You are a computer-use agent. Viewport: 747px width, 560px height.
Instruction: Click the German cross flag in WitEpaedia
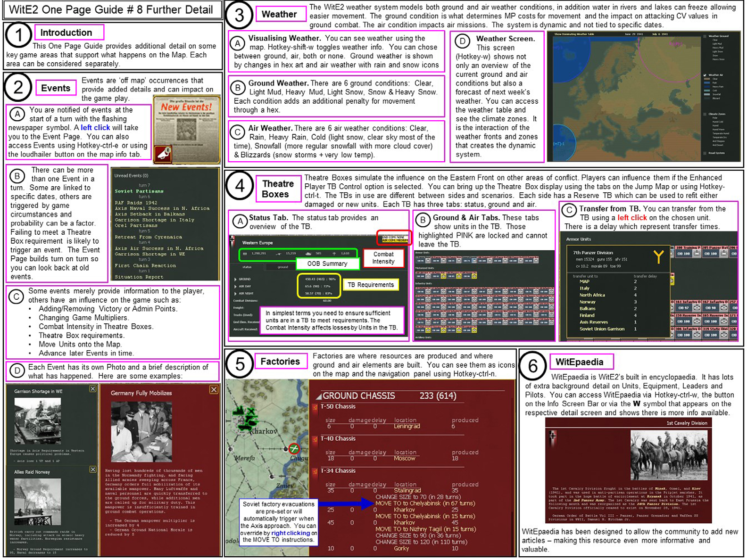552,437
